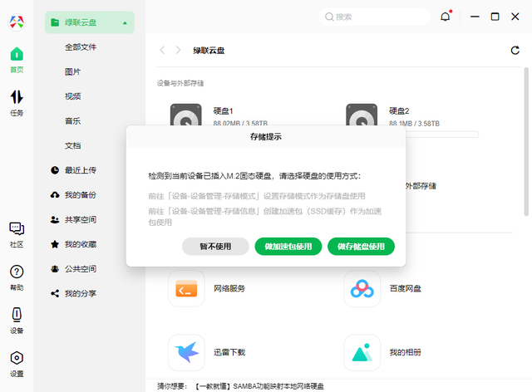Select 全部文件 in the sidebar
This screenshot has height=392, width=532.
click(81, 47)
